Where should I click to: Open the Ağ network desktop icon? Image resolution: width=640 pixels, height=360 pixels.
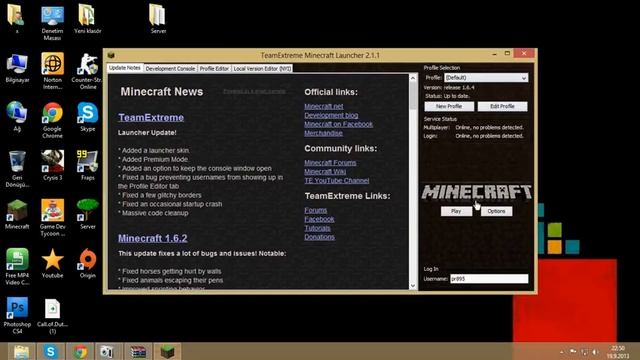17,117
